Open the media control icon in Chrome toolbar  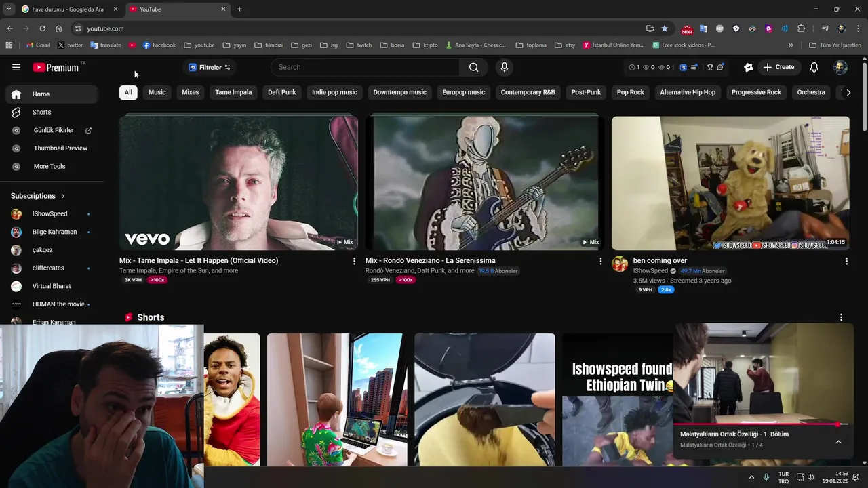click(825, 28)
